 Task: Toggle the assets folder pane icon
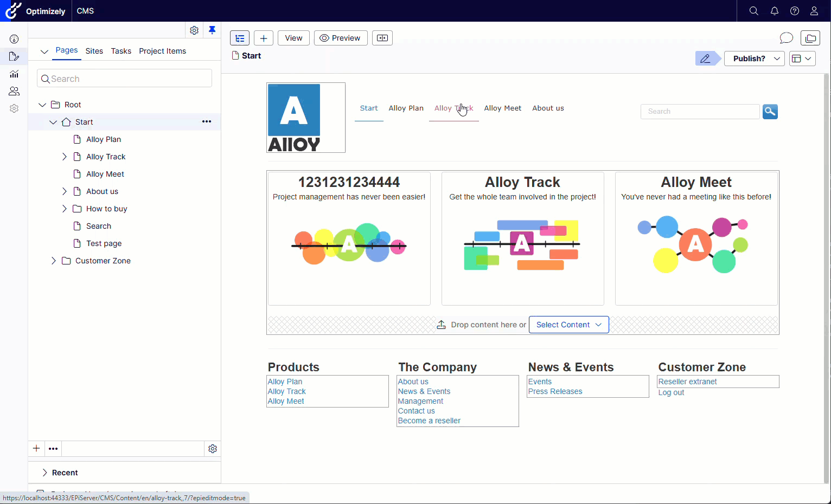tap(810, 38)
